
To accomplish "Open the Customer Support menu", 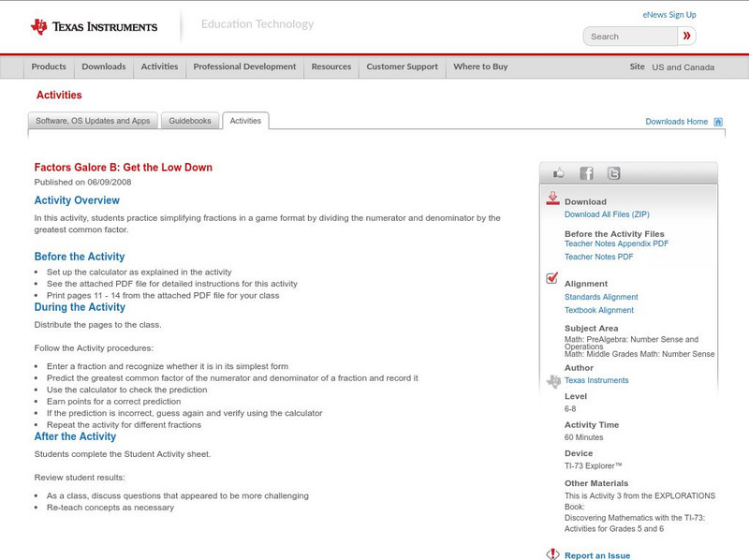I will [403, 66].
